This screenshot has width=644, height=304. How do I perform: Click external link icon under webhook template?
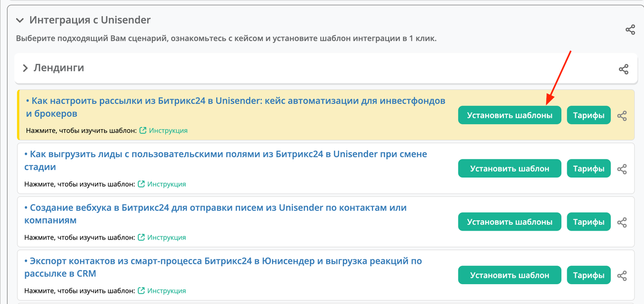coord(142,237)
